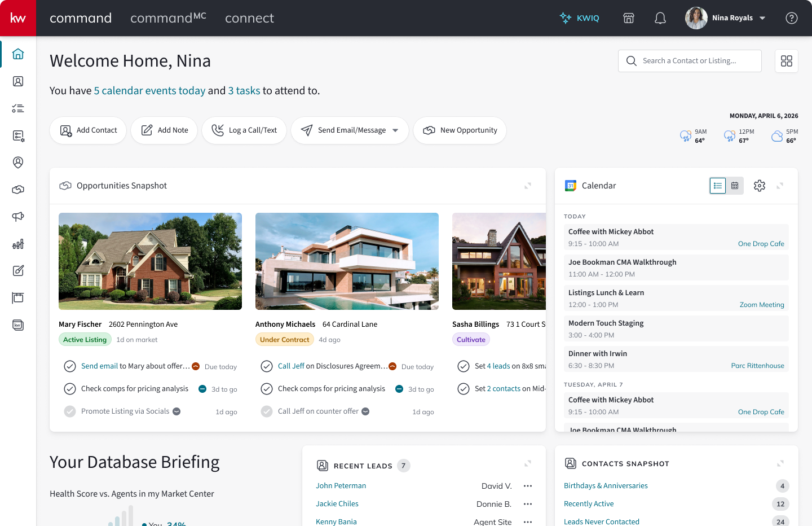
Task: Open the marketplace store icon
Action: pos(629,18)
